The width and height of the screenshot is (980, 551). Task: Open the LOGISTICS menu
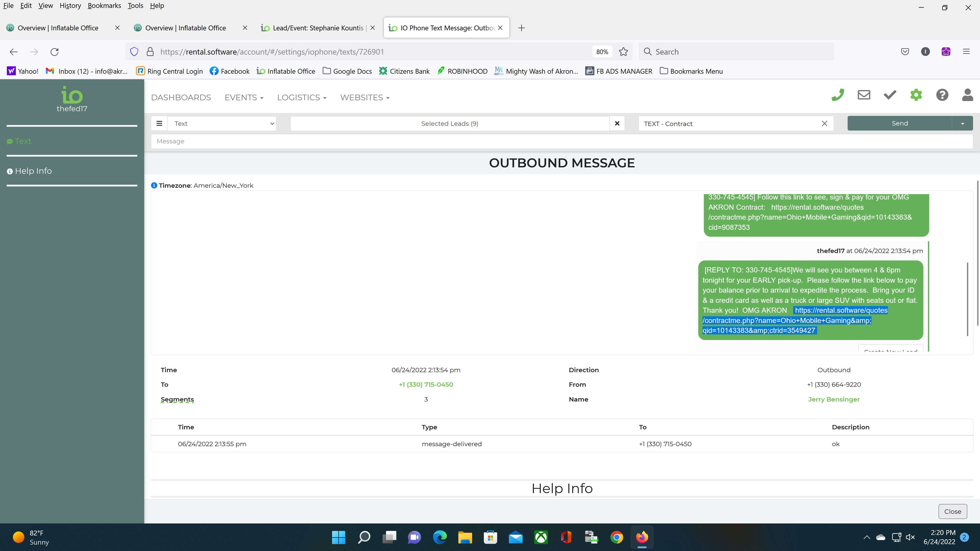tap(302, 98)
